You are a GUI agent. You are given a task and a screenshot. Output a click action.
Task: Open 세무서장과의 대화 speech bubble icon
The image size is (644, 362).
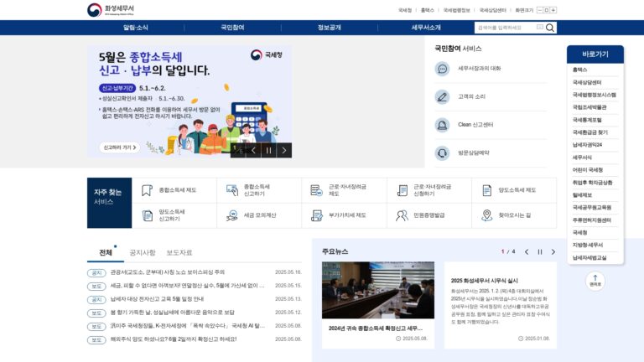coord(443,69)
